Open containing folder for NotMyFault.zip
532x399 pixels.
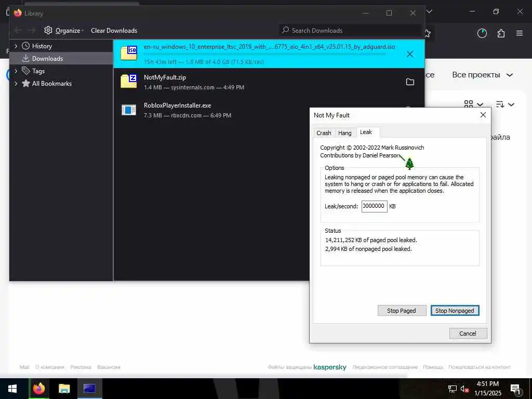click(x=410, y=82)
